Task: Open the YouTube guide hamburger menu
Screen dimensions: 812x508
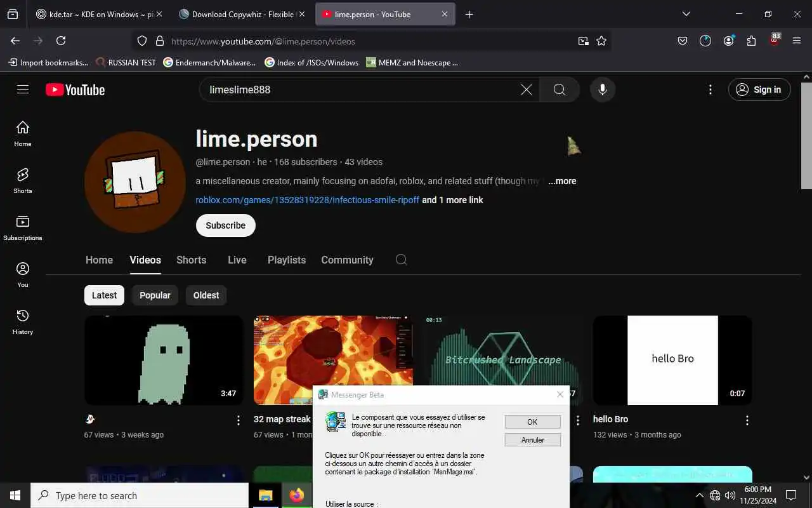Action: 23,90
